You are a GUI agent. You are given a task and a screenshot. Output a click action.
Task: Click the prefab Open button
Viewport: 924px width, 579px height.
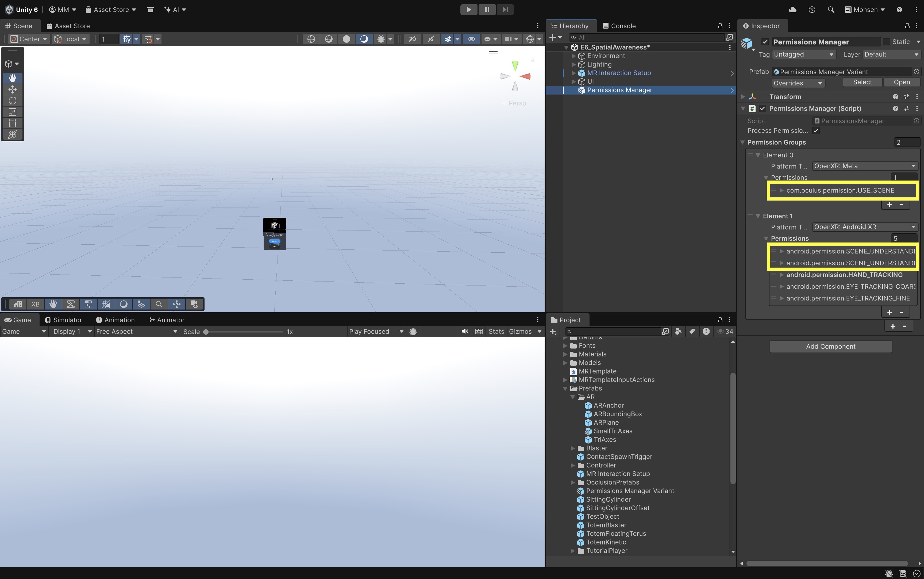pyautogui.click(x=901, y=82)
